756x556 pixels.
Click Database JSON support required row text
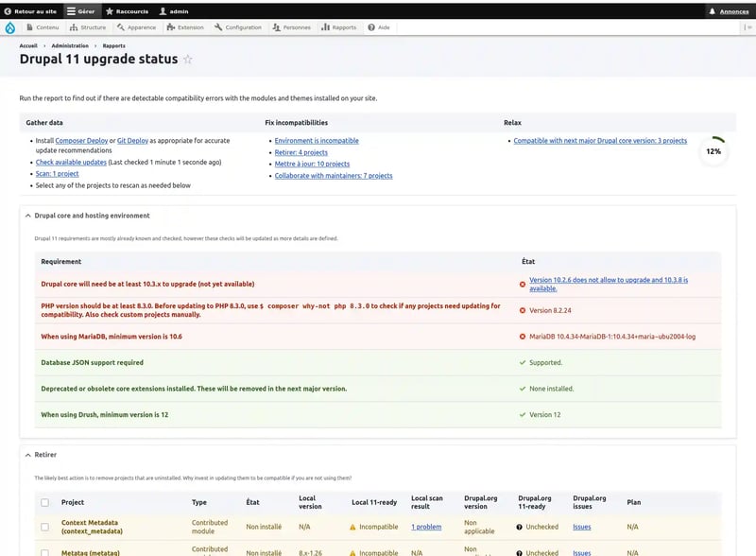click(92, 362)
